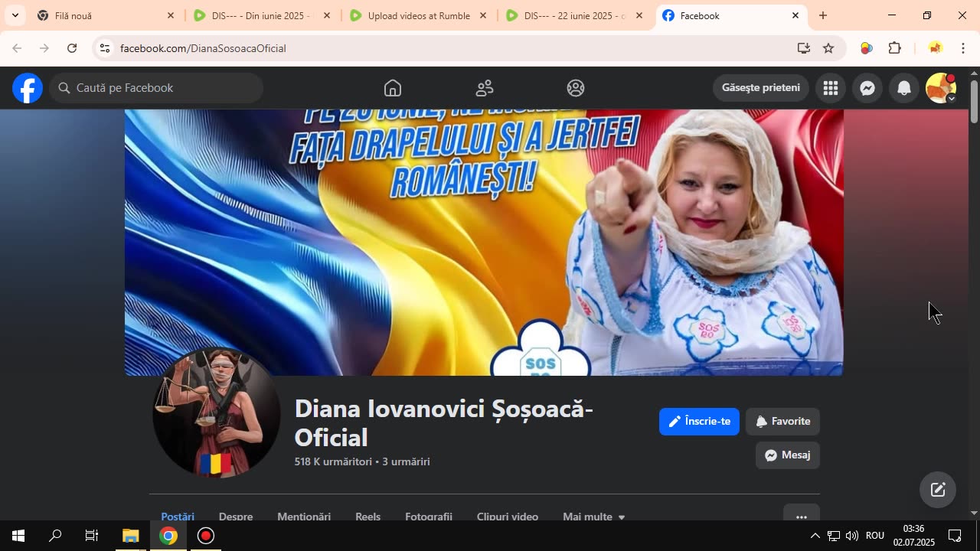The height and width of the screenshot is (551, 980).
Task: Close the Facebook browser tab
Action: [x=795, y=15]
